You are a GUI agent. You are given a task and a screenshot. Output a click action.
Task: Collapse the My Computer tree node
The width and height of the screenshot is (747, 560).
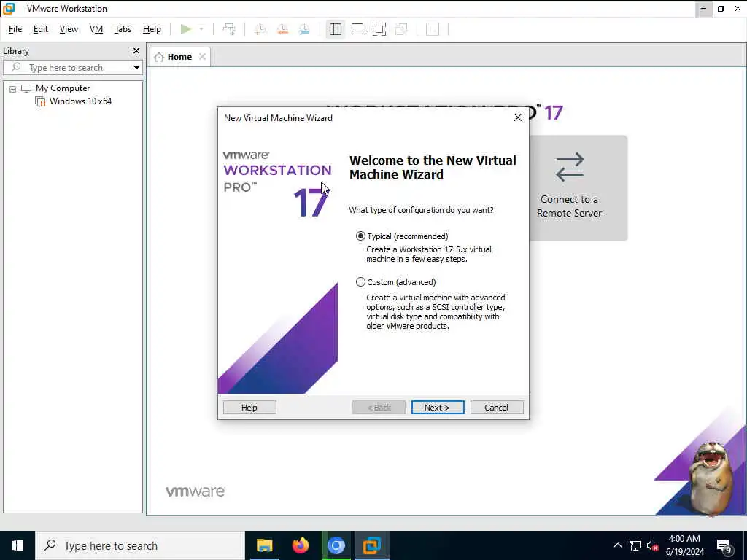[x=13, y=88]
